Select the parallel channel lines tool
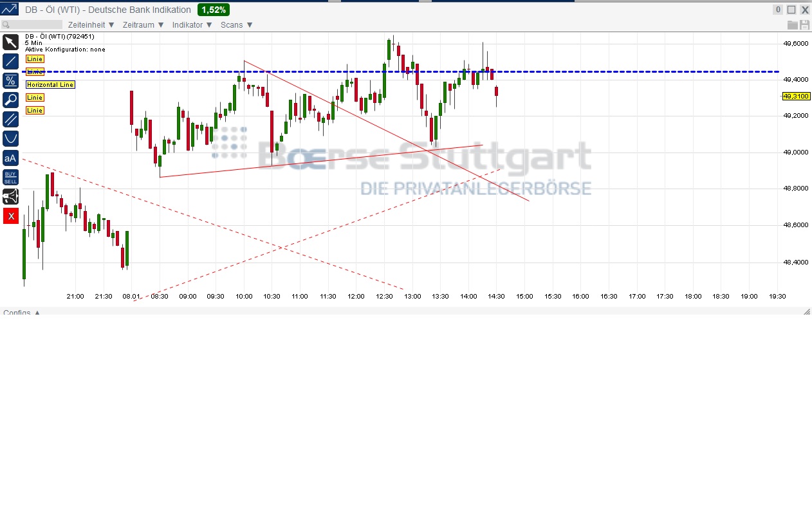The width and height of the screenshot is (812, 507). [11, 119]
